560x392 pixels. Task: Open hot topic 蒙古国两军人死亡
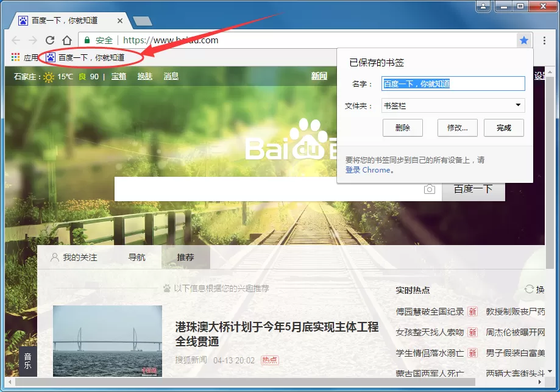click(x=430, y=374)
